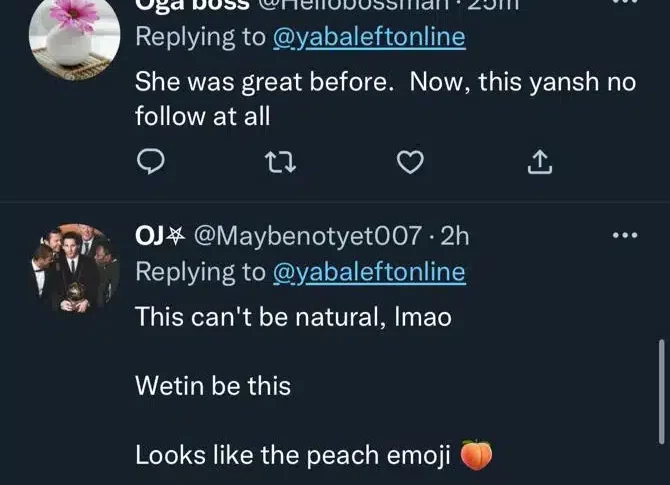Like Oga boss's reply with the heart icon
This screenshot has height=485, width=670.
coord(411,161)
